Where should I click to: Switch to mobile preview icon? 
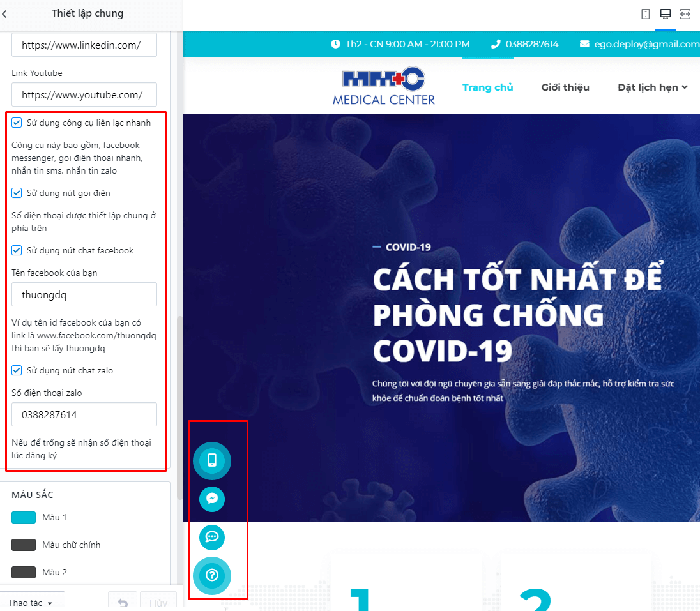coord(646,14)
